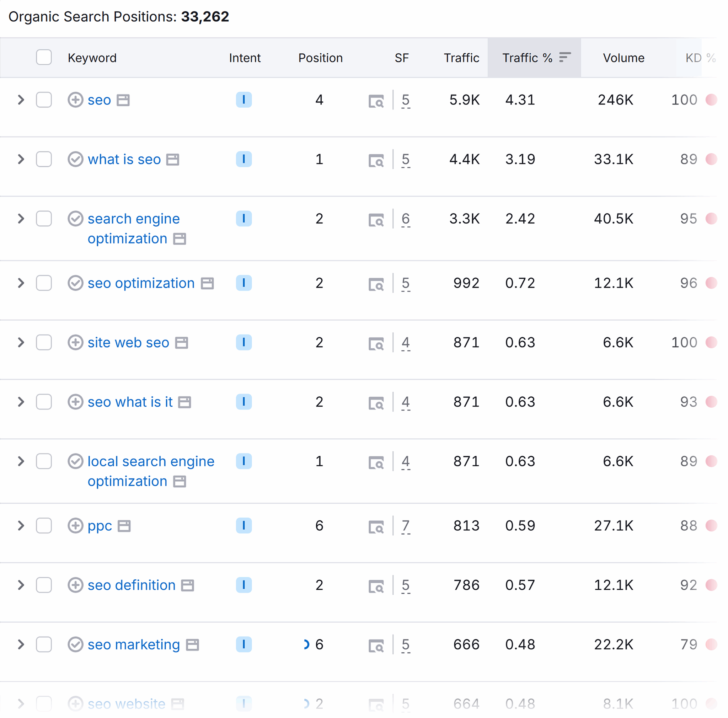Expand the "seo marketing" row chevron

tap(21, 644)
